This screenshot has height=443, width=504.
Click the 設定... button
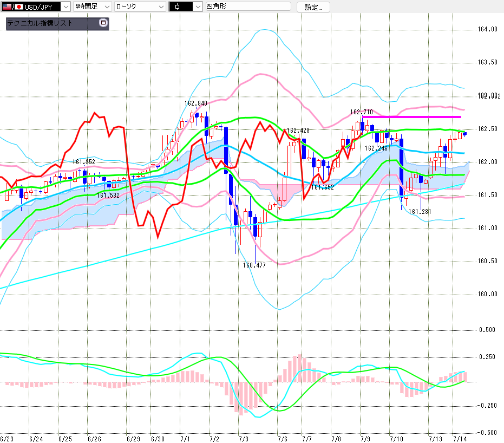pos(313,7)
